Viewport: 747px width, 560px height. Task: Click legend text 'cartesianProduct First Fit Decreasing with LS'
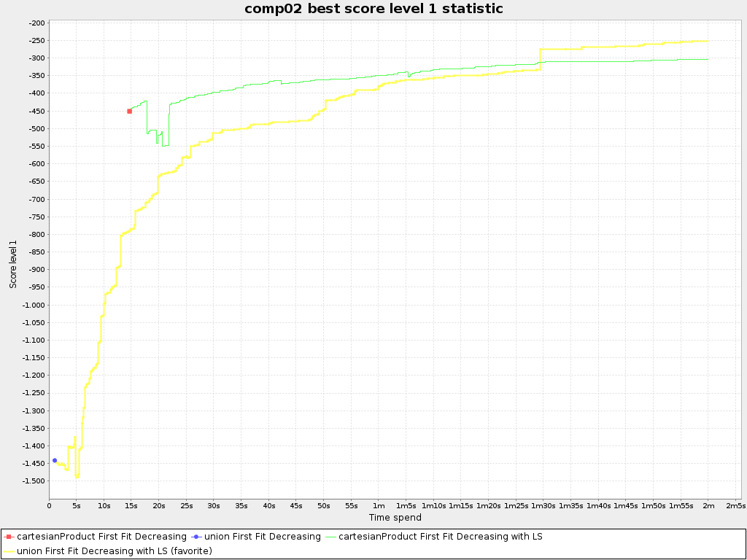(x=440, y=537)
